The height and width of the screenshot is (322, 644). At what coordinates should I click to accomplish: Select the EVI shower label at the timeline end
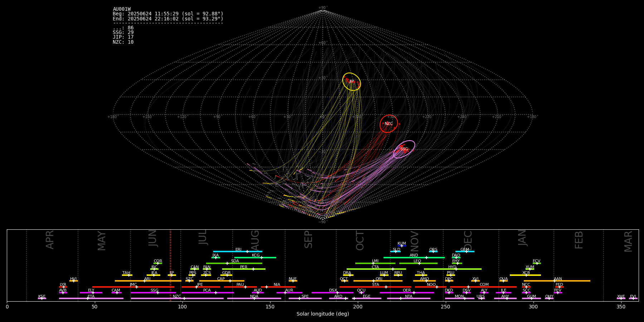(x=633, y=297)
